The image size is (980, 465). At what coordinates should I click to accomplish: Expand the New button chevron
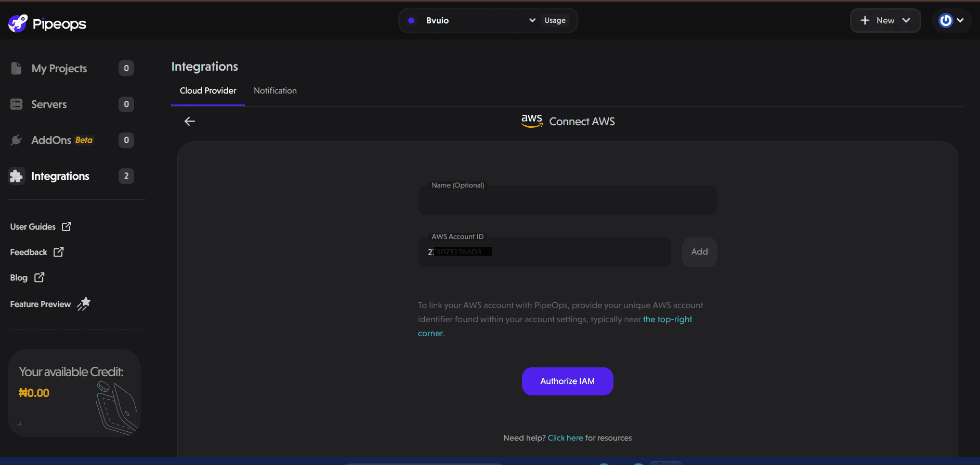tap(906, 20)
